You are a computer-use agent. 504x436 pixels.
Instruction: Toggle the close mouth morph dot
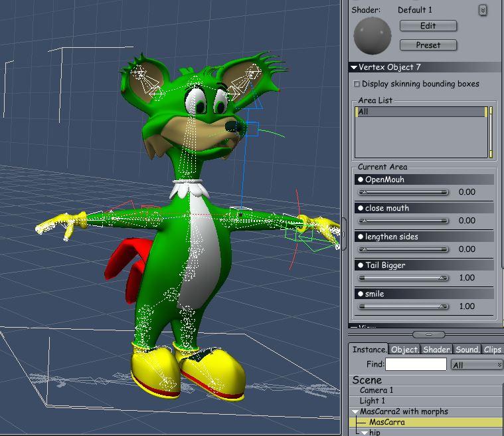point(361,208)
